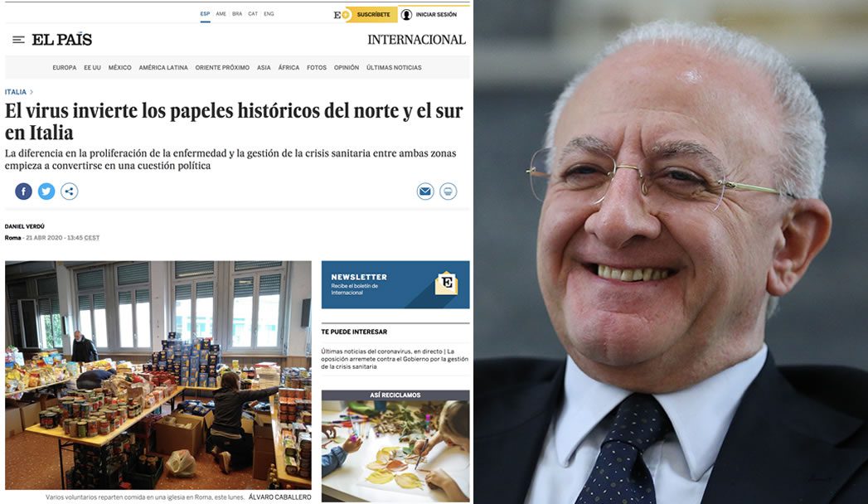Screen dimensions: 868x504
Task: Open the EUROPA section
Action: point(64,67)
